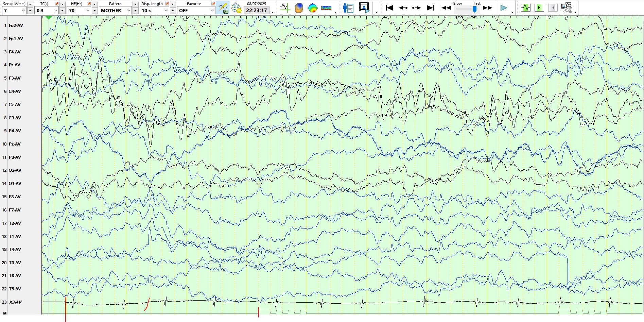
Task: Edit HF settings with the pencil icon
Action: pyautogui.click(x=89, y=4)
